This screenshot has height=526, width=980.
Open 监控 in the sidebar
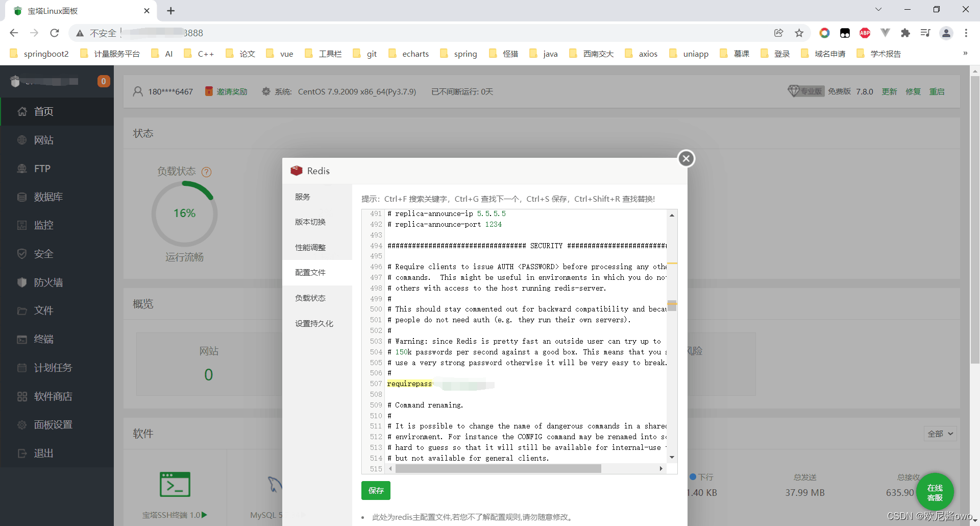coord(57,225)
